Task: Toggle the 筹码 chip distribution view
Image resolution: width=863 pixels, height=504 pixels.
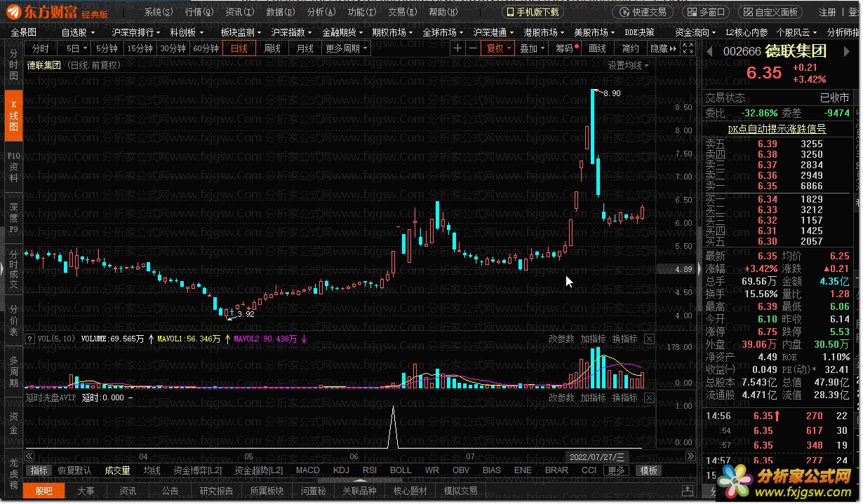Action: point(565,48)
